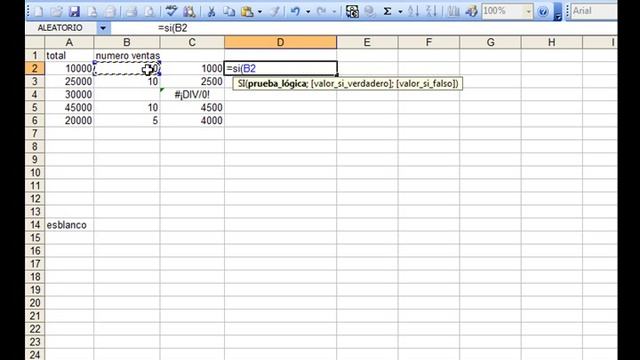
Task: Click cell containing 4500
Action: point(192,107)
